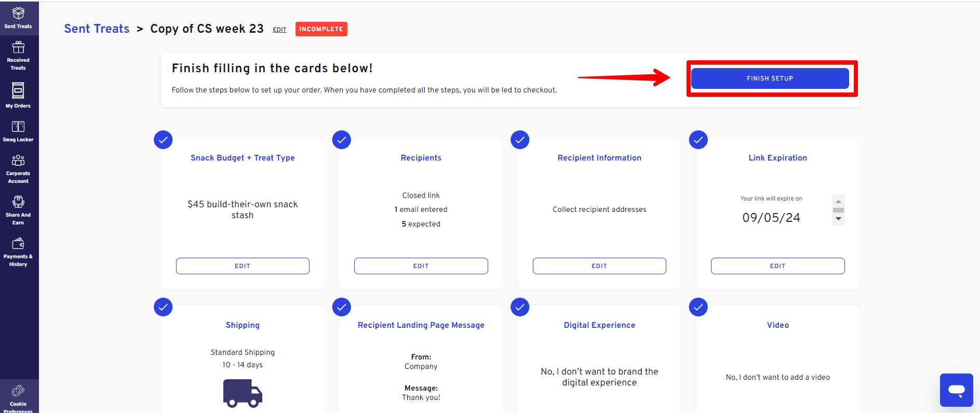Open Corporate Account people icon

click(18, 160)
